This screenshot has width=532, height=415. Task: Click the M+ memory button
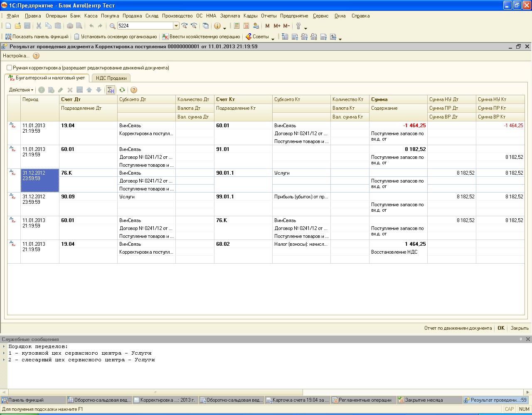(x=277, y=26)
